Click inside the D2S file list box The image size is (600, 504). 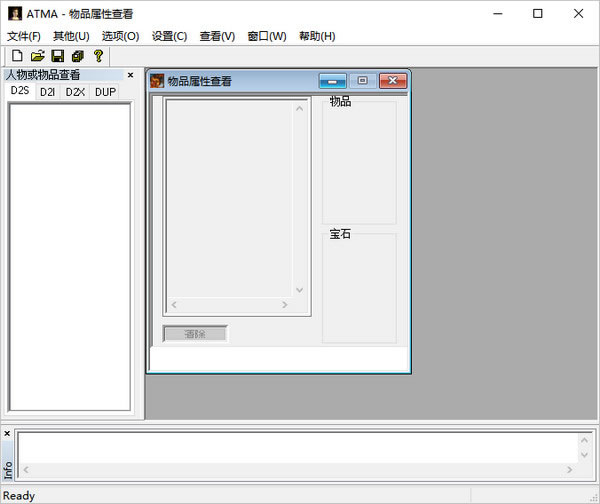70,256
